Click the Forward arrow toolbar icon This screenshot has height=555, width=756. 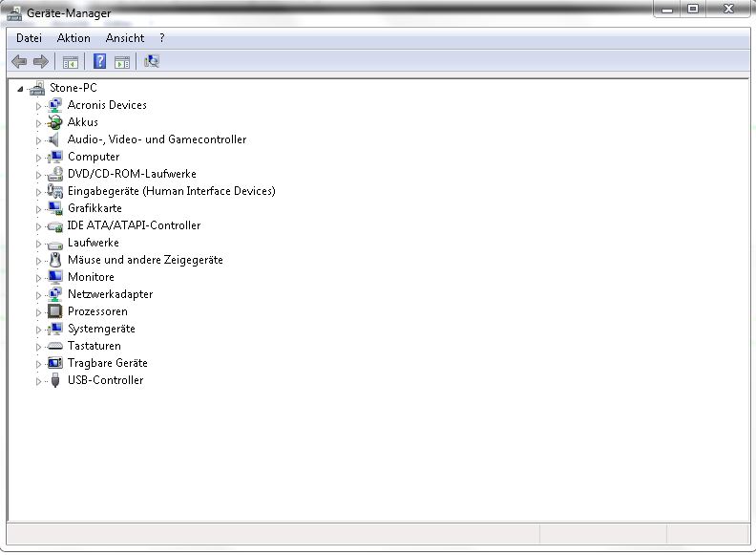tap(40, 62)
